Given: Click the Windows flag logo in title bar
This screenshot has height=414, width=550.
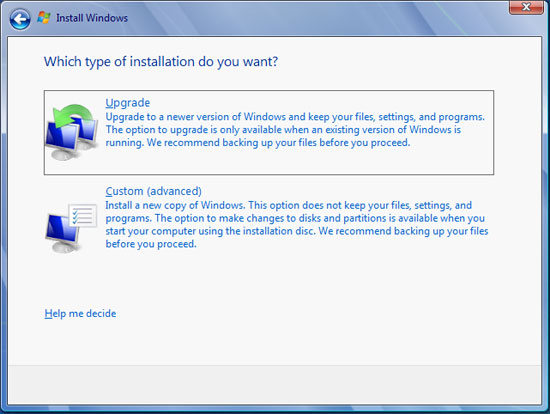Looking at the screenshot, I should pos(44,18).
